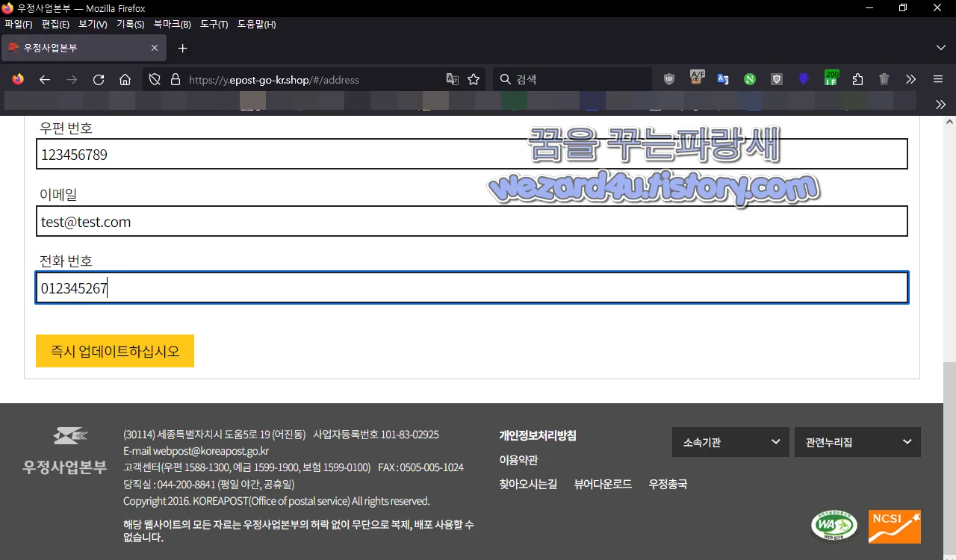Click the translate page icon in address bar
This screenshot has height=560, width=956.
point(452,78)
